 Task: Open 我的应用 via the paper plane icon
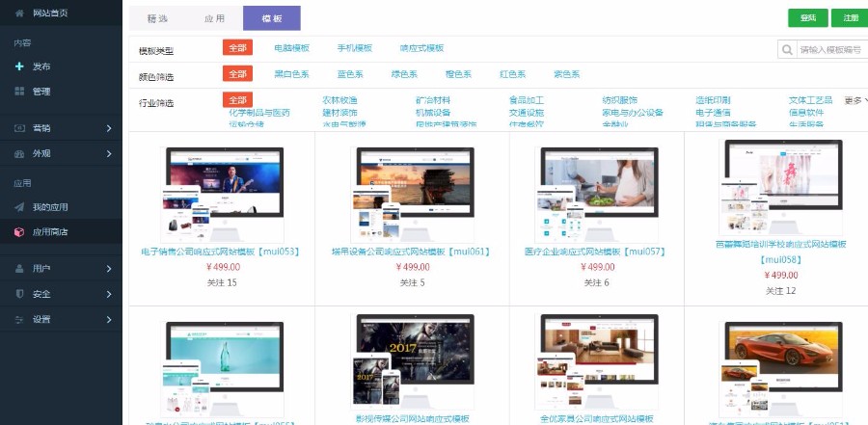click(19, 207)
